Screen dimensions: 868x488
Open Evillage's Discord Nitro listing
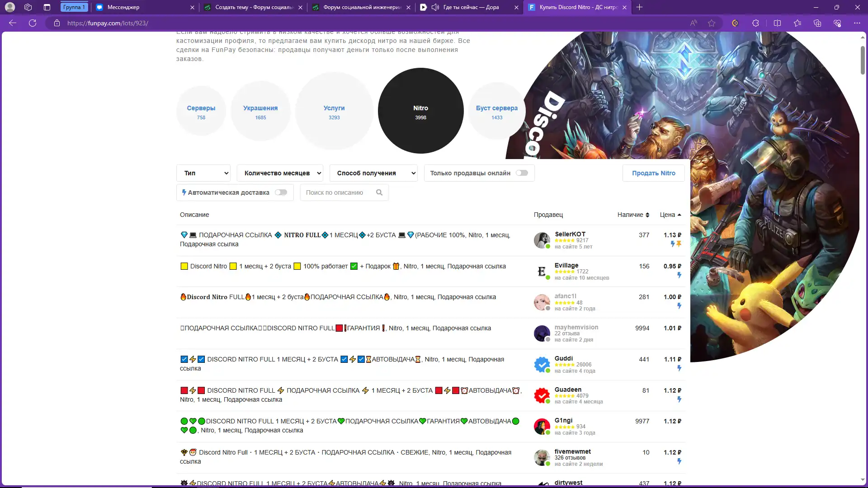[x=343, y=266]
